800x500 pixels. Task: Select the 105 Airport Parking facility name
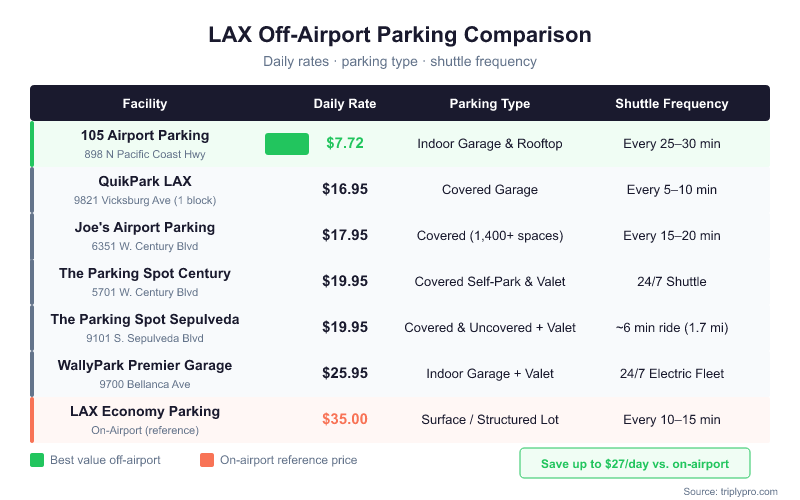pos(145,136)
